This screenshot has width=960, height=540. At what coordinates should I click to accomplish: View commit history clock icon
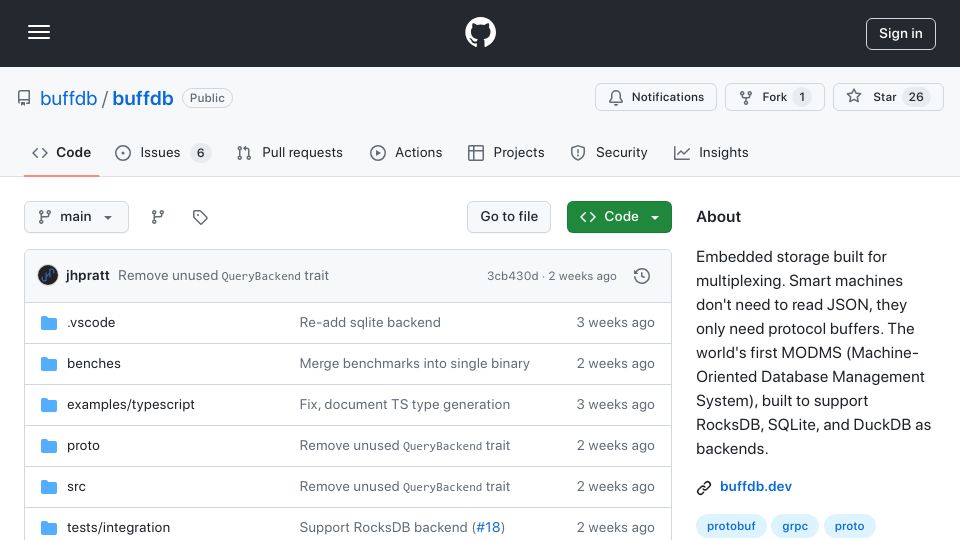642,276
